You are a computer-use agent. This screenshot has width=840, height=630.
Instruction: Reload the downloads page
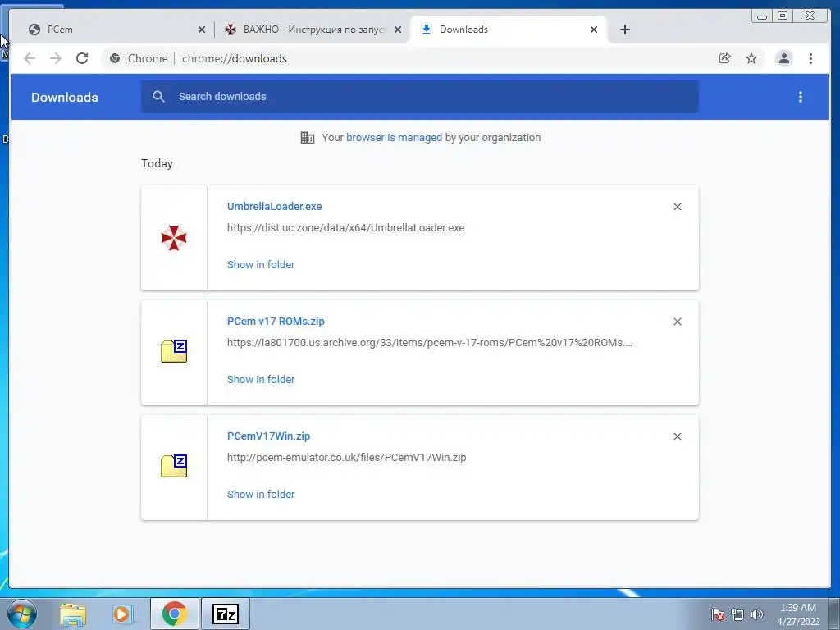(x=82, y=58)
